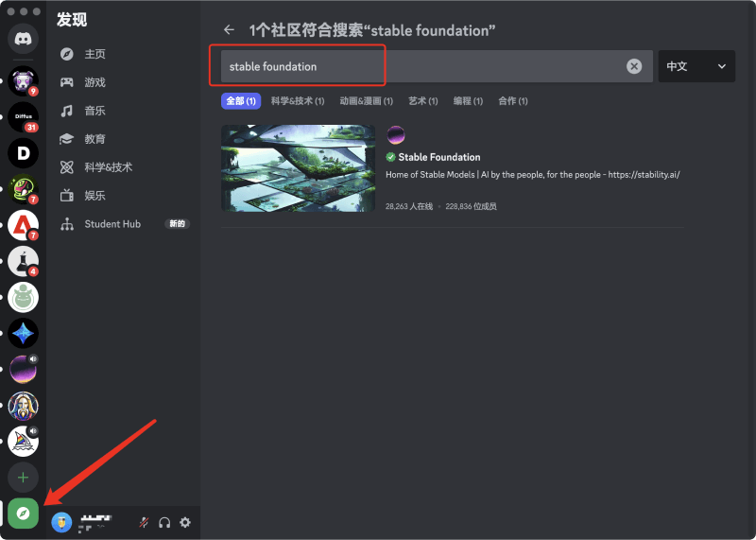Click the green compass discover servers button
Screen dimensions: 756x540
click(x=23, y=513)
